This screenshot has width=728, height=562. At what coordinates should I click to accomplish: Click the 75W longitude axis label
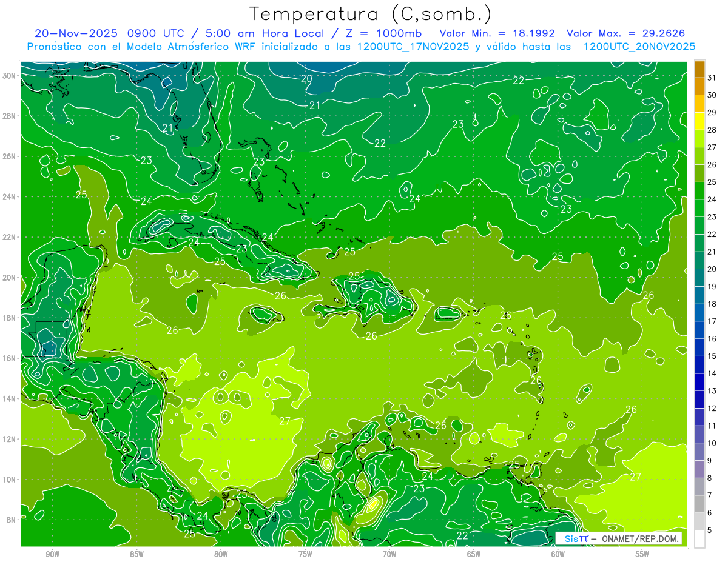tap(305, 554)
